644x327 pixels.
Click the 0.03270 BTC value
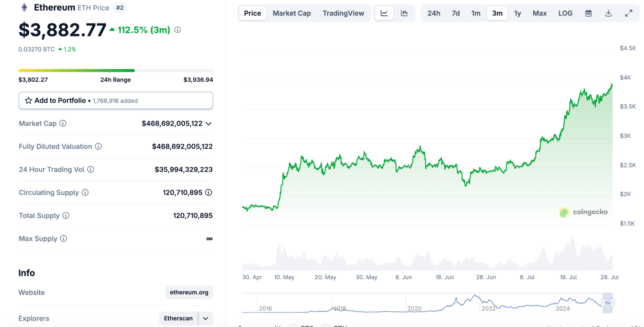click(36, 49)
